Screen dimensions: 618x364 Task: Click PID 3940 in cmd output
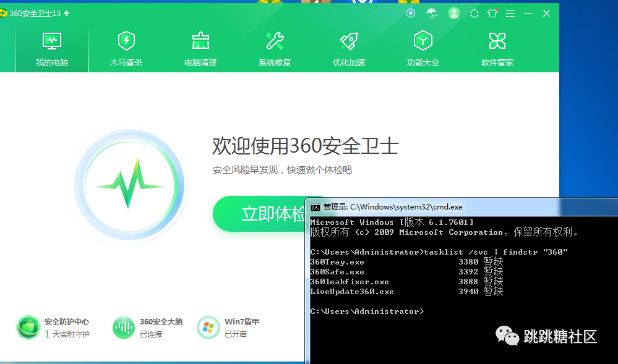(469, 292)
